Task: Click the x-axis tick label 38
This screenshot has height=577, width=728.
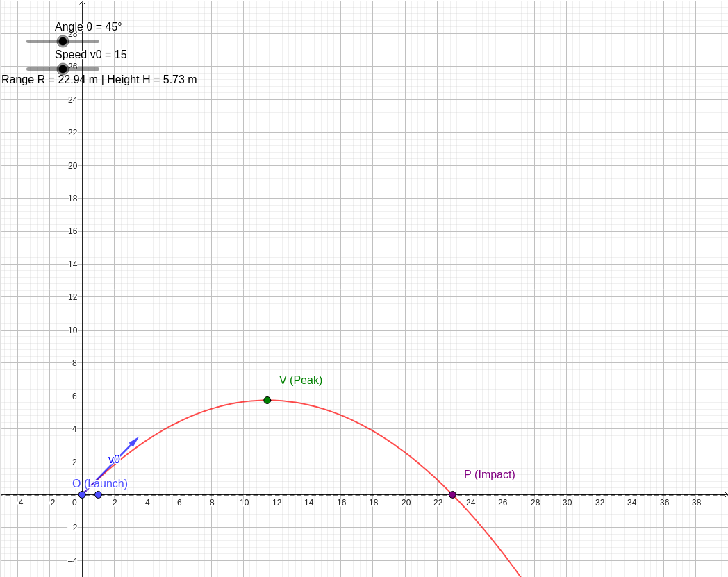Action: (697, 503)
